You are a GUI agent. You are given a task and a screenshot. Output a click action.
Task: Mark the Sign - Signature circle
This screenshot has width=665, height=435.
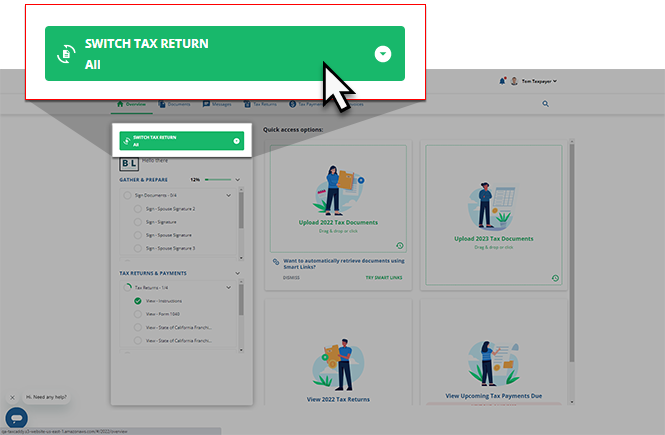point(137,222)
